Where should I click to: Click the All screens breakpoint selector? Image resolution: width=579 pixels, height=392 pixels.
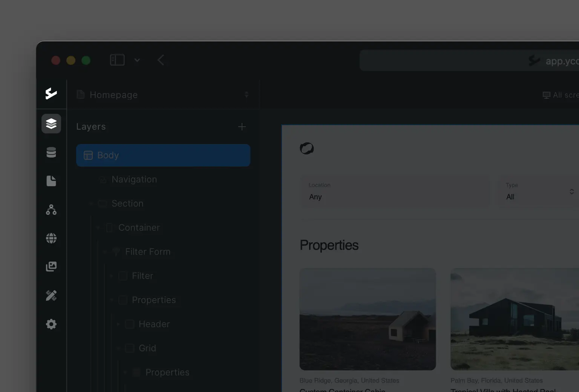point(561,95)
